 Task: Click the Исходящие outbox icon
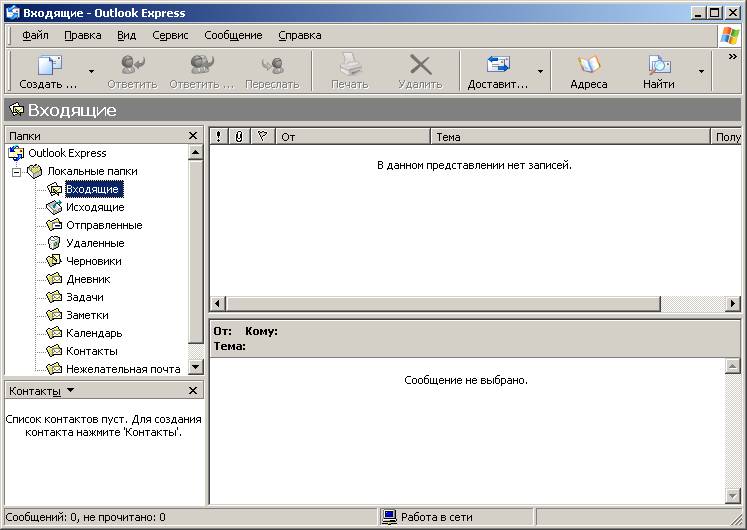click(54, 207)
